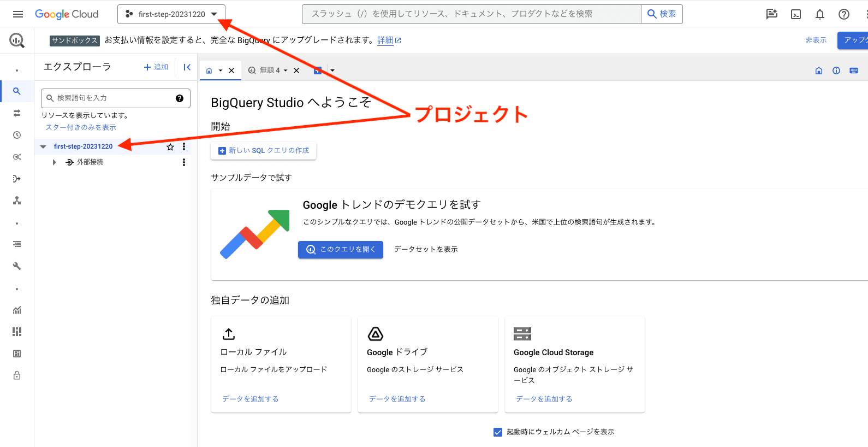The width and height of the screenshot is (868, 447).
Task: Click データを追加する under Google Cloud Storage
Action: coord(544,399)
